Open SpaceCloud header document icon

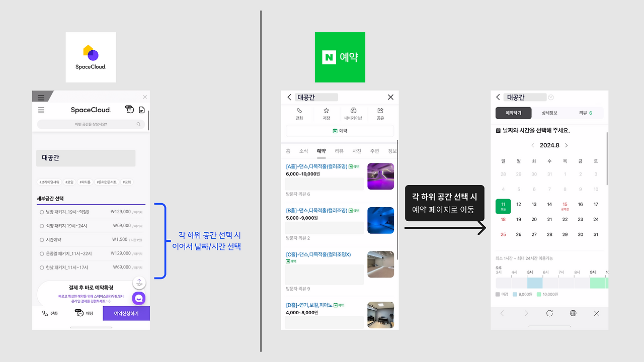(x=142, y=110)
